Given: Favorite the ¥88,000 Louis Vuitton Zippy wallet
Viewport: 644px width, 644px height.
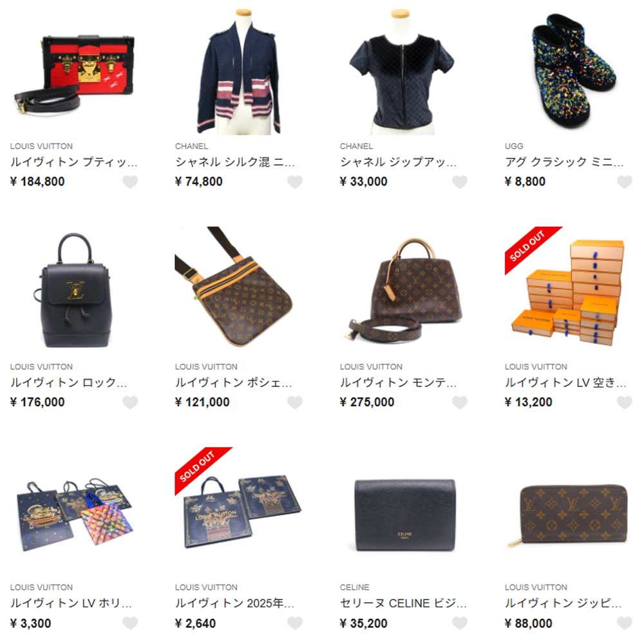Looking at the screenshot, I should pos(625,623).
